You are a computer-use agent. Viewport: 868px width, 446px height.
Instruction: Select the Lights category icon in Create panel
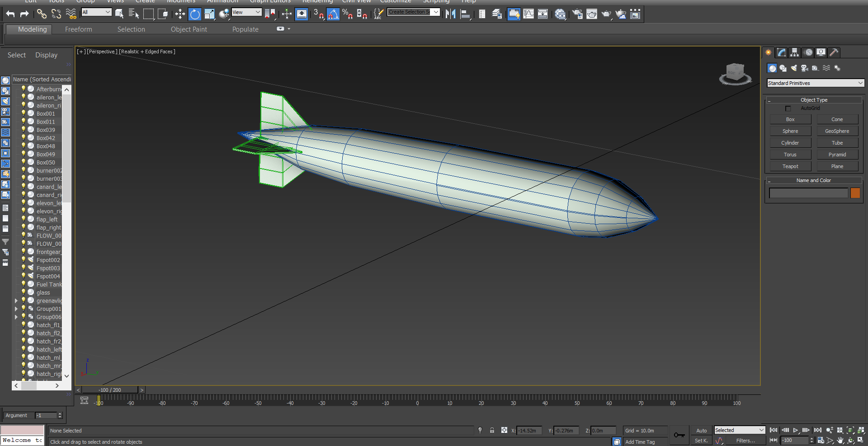(794, 68)
